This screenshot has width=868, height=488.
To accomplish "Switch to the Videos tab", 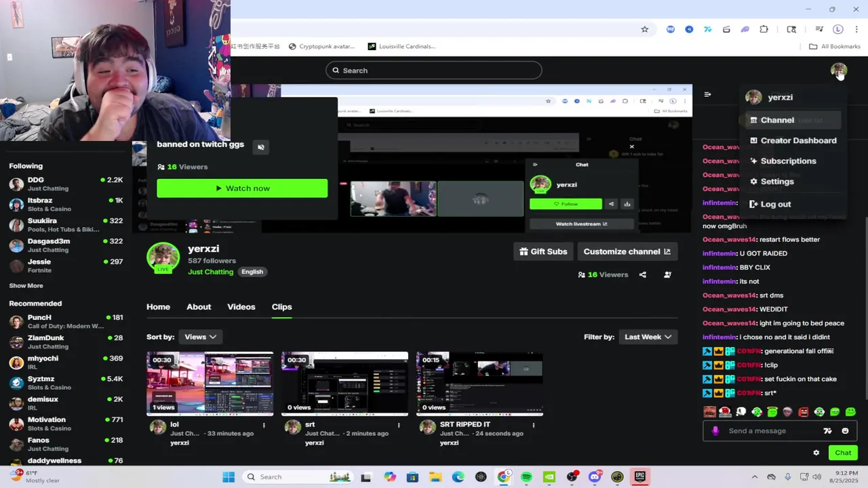I will (x=241, y=307).
